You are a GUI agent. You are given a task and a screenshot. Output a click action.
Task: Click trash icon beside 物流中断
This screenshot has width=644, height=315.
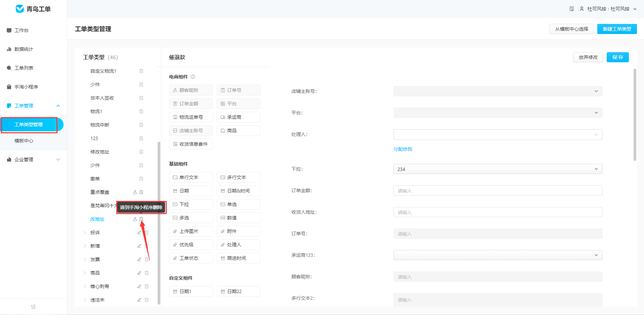pyautogui.click(x=141, y=125)
